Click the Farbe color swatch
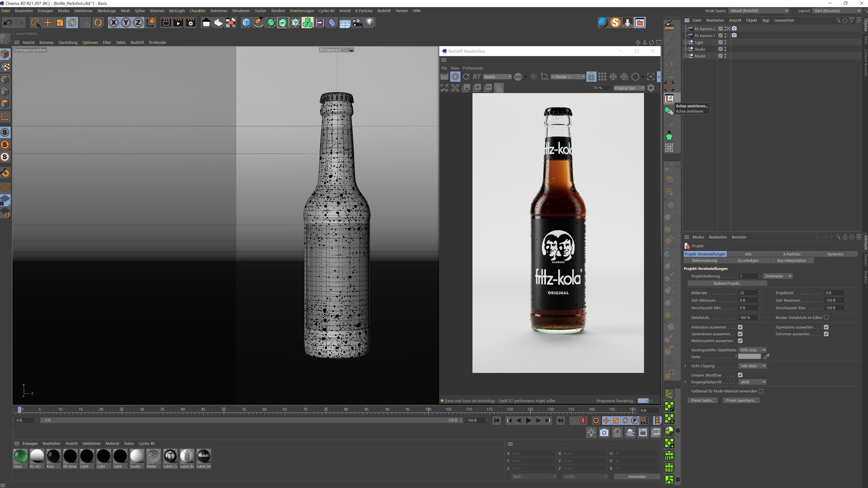The width and height of the screenshot is (868, 488). [x=750, y=357]
